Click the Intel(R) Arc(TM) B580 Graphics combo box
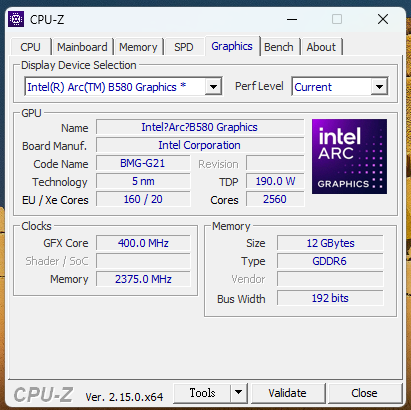This screenshot has height=410, width=411. (123, 87)
